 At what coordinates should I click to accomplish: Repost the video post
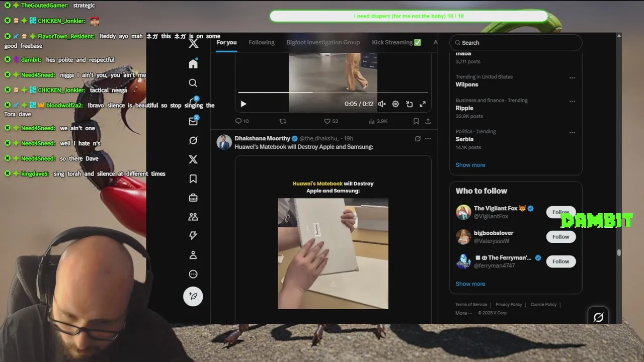pos(283,121)
